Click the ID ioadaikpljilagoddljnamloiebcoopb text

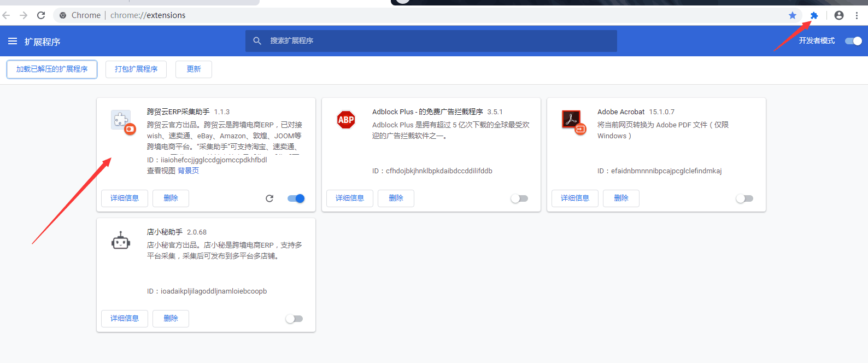click(207, 291)
